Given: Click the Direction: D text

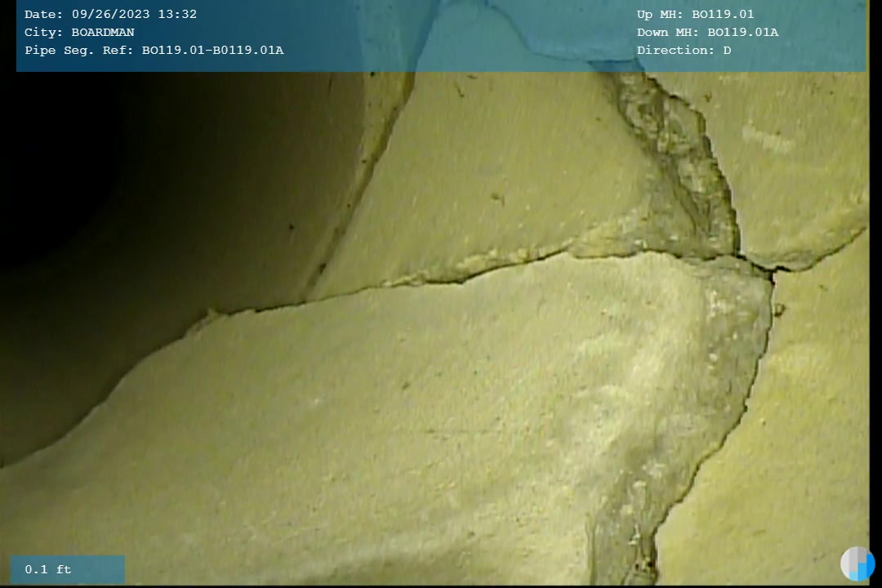Looking at the screenshot, I should (684, 50).
